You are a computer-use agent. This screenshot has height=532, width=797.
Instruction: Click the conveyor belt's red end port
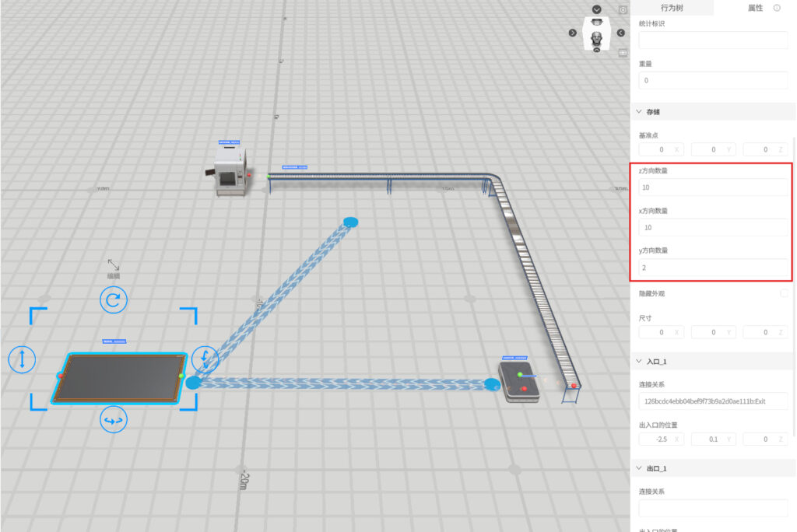tap(574, 387)
